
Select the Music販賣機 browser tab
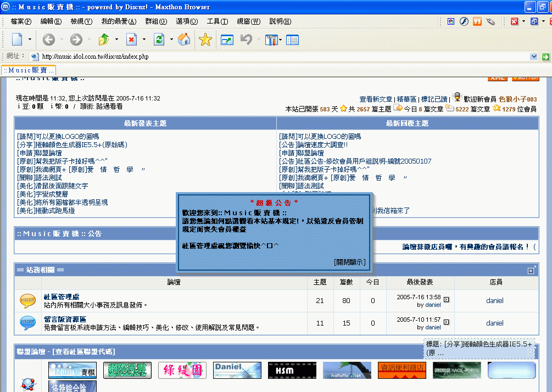coord(29,70)
